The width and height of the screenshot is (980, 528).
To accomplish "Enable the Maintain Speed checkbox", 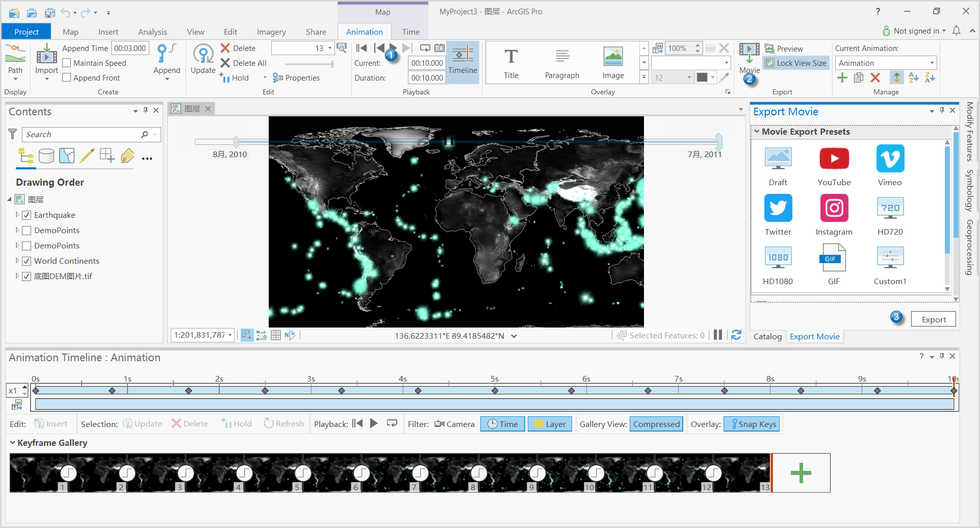I will (x=67, y=63).
